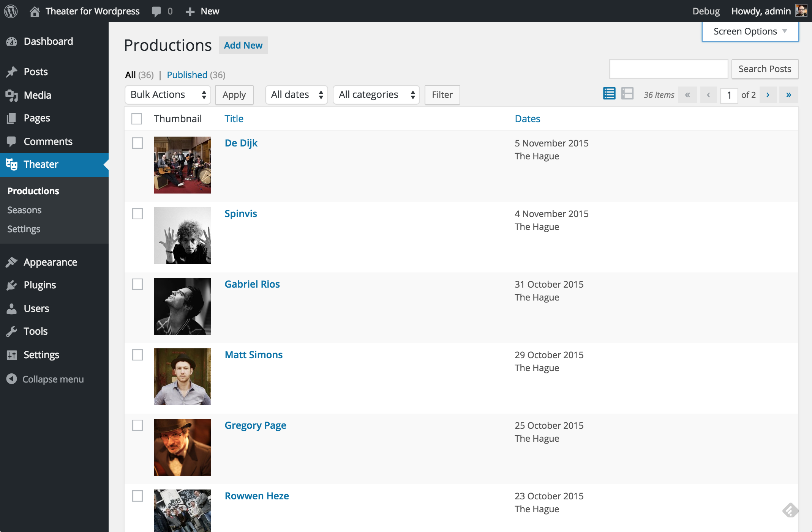Click the Pages document icon
812x532 pixels.
[x=12, y=118]
